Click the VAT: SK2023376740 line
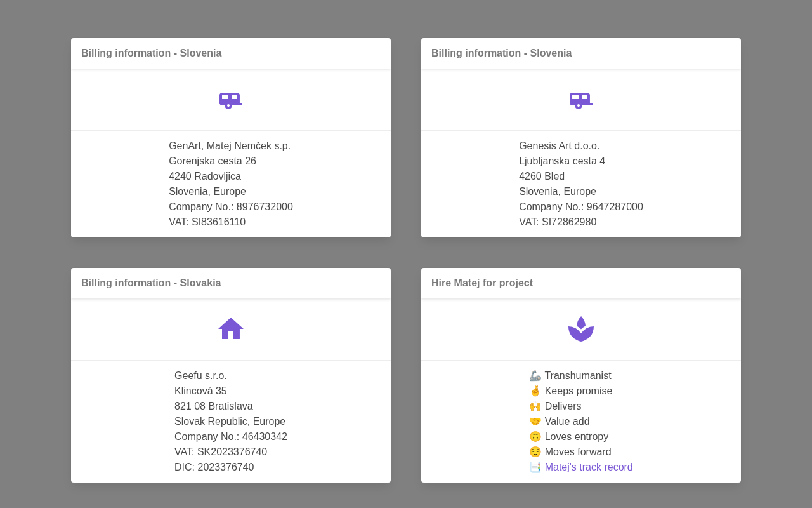812x508 pixels. click(221, 452)
